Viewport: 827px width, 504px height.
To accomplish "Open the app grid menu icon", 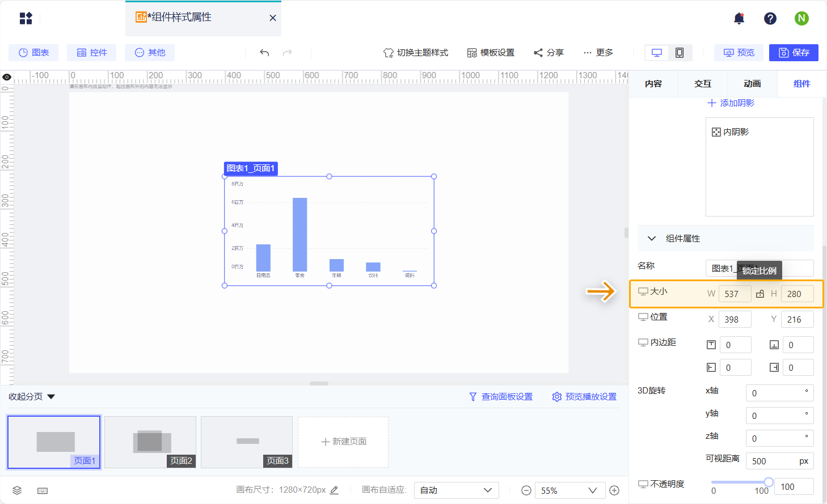I will [26, 18].
